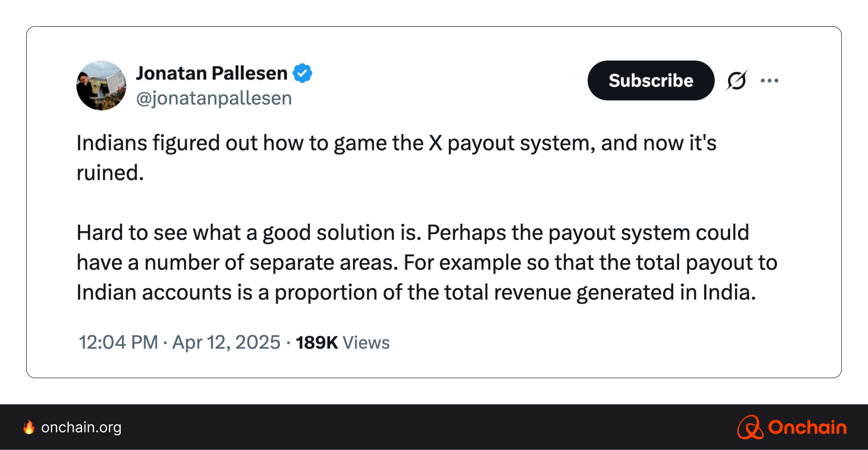Click the Views label beside 189K
Viewport: 868px width, 450px height.
pos(366,342)
